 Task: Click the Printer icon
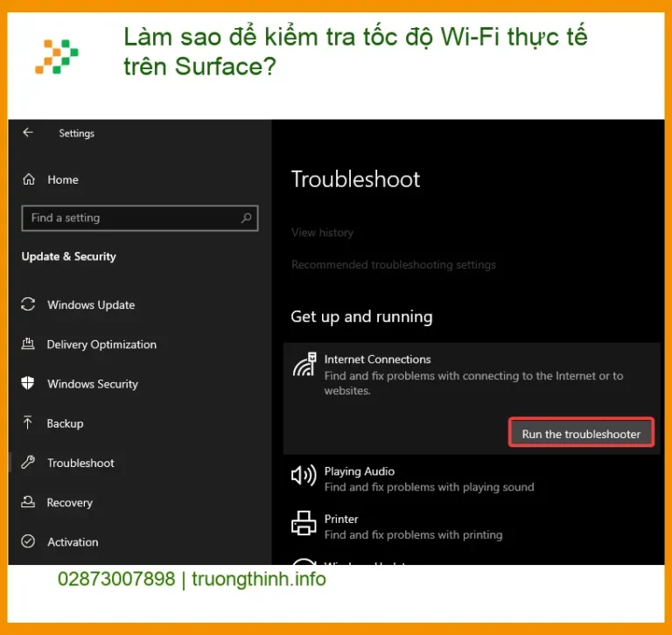tap(304, 523)
